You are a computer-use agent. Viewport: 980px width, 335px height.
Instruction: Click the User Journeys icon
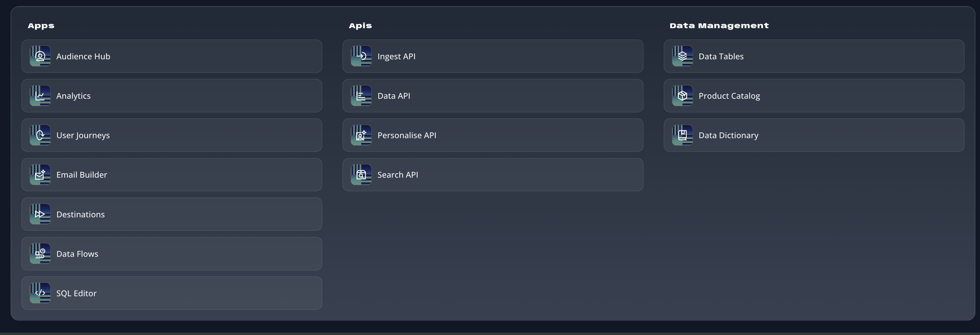coord(40,135)
